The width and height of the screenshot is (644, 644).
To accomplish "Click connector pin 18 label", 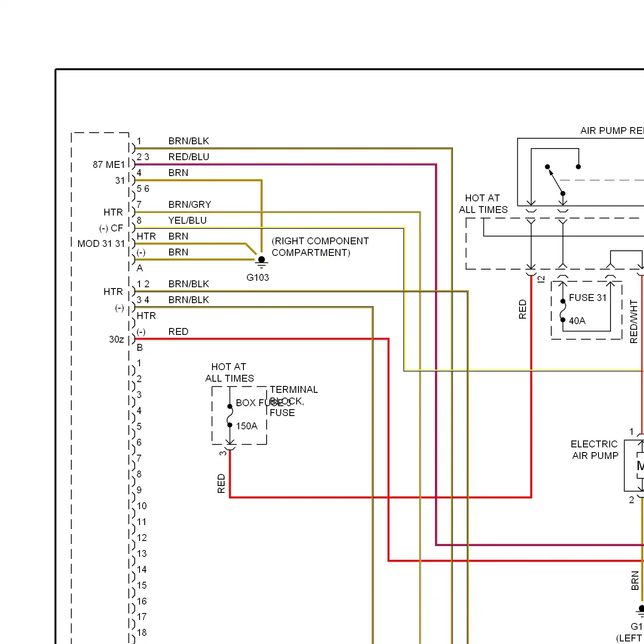I will pos(142,633).
